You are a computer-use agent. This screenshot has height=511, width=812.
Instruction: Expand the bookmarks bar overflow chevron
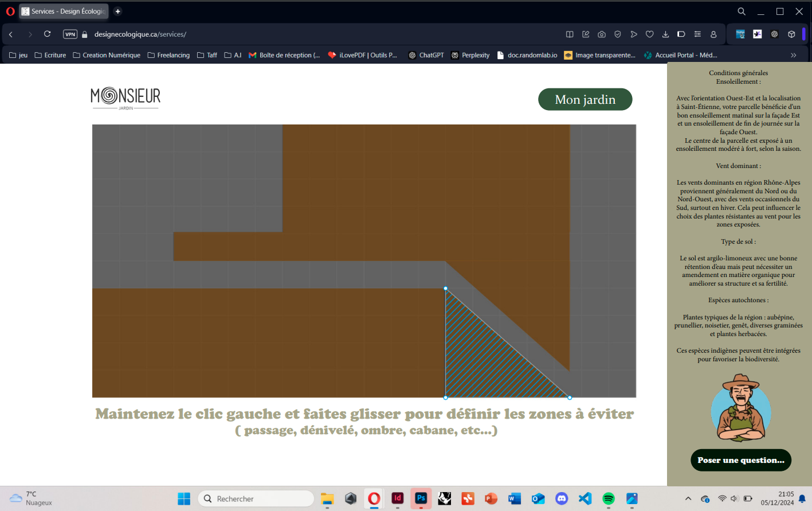pyautogui.click(x=794, y=55)
